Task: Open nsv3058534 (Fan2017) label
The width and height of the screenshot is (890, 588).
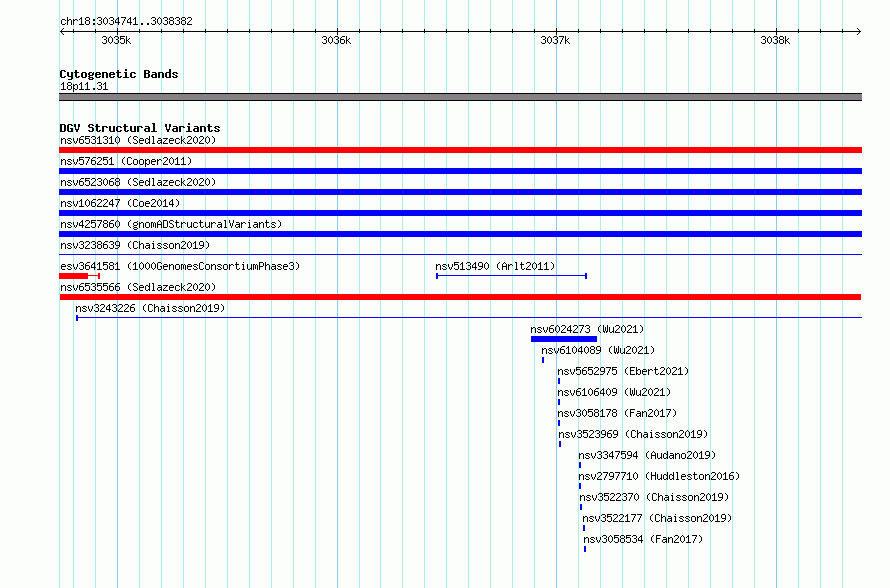Action: pos(643,539)
